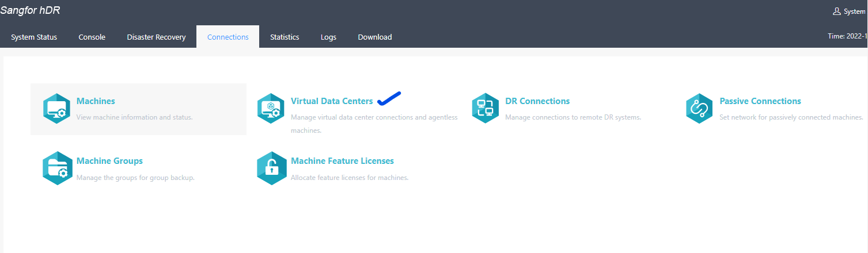The width and height of the screenshot is (868, 253).
Task: Open the Logs tab
Action: (x=328, y=37)
